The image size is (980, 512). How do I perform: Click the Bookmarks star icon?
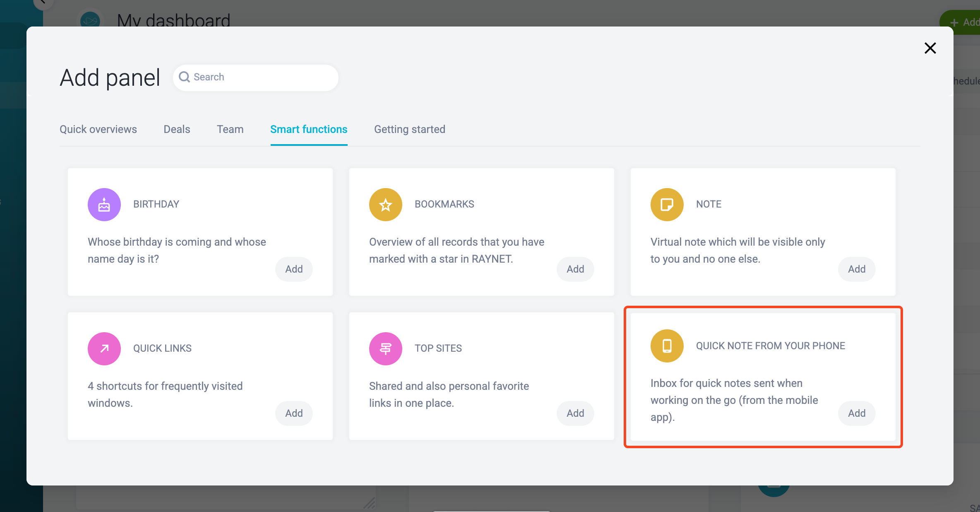pos(386,205)
